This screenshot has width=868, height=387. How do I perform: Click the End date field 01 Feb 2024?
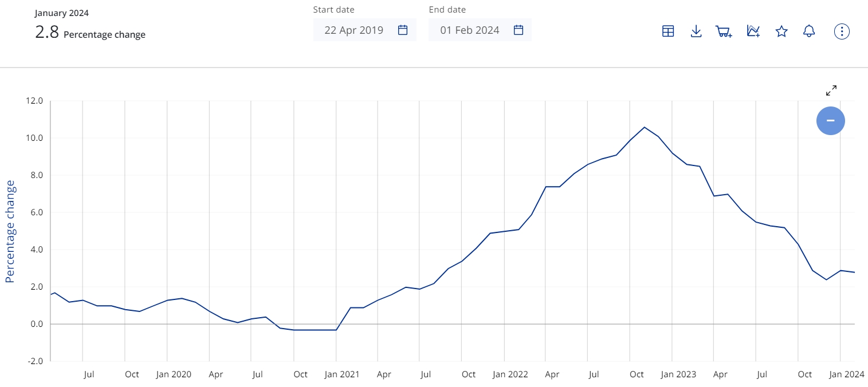tap(480, 30)
